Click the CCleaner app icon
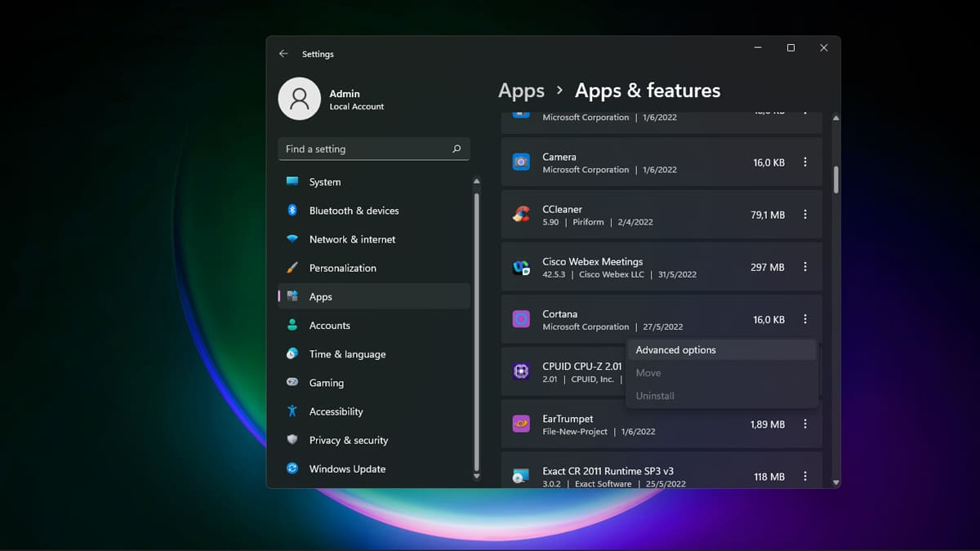 (521, 214)
